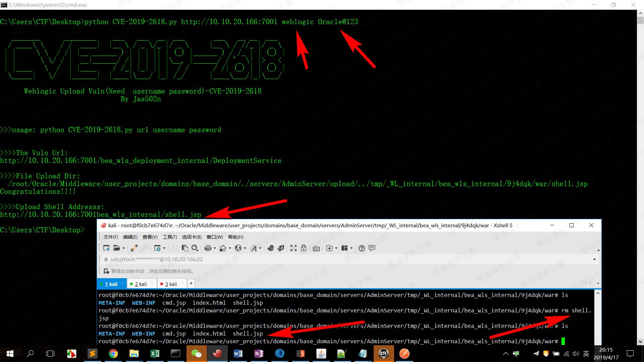Toggle full screen mode in Xshell
This screenshot has width=644, height=362.
293,248
